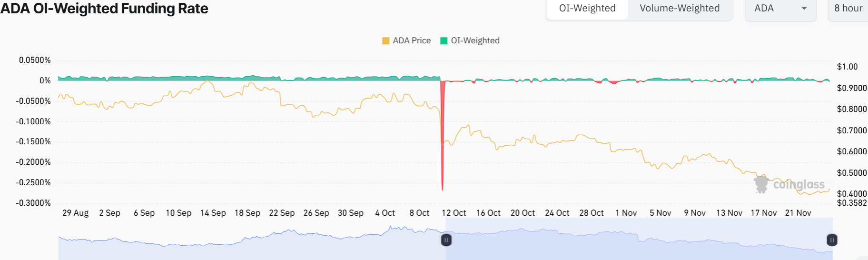Click the green OI-Weighted legend swatch
Viewport: 868px width, 260px height.
[444, 41]
